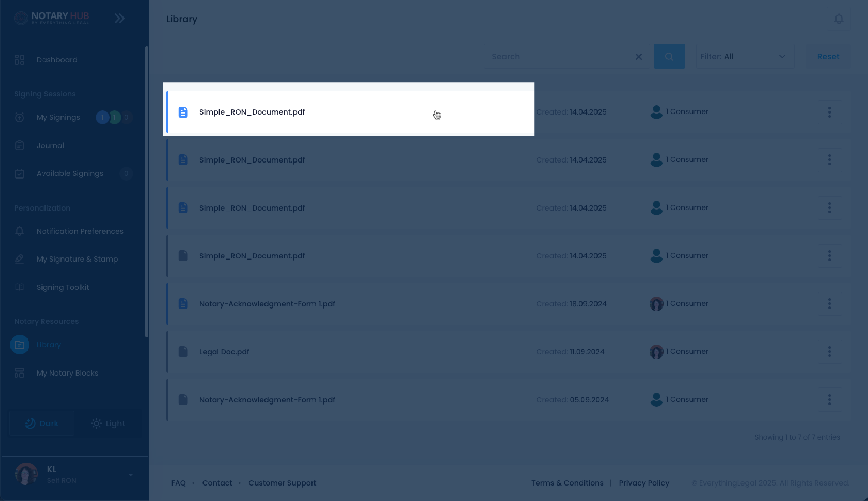Click the file icon of highlighted Simple_RON_Document.pdf

(183, 112)
